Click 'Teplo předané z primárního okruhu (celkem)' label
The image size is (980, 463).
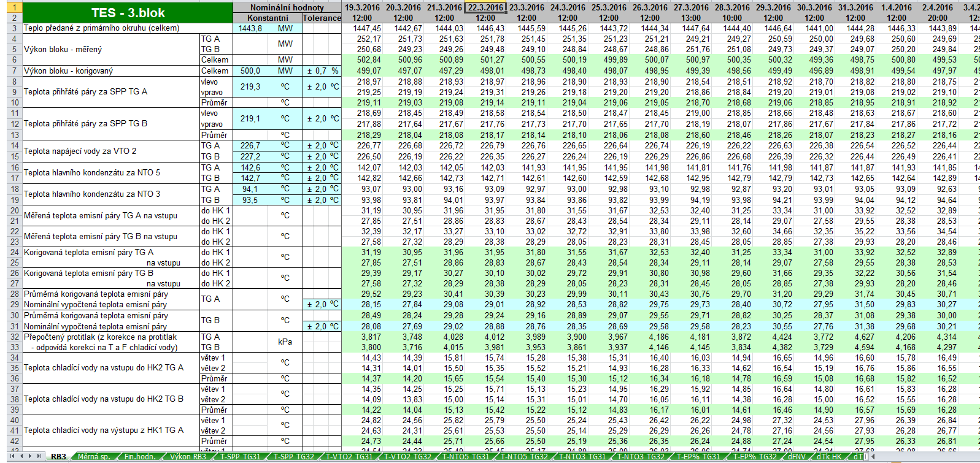pos(102,28)
